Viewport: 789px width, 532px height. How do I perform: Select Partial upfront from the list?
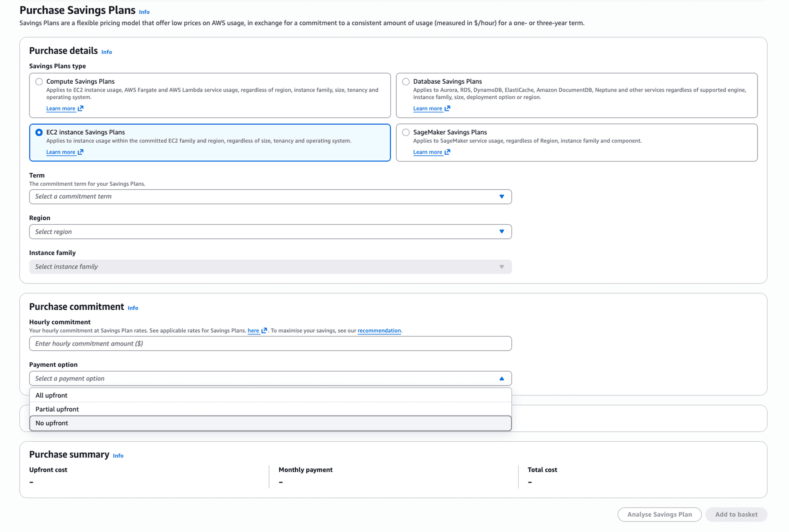click(57, 409)
